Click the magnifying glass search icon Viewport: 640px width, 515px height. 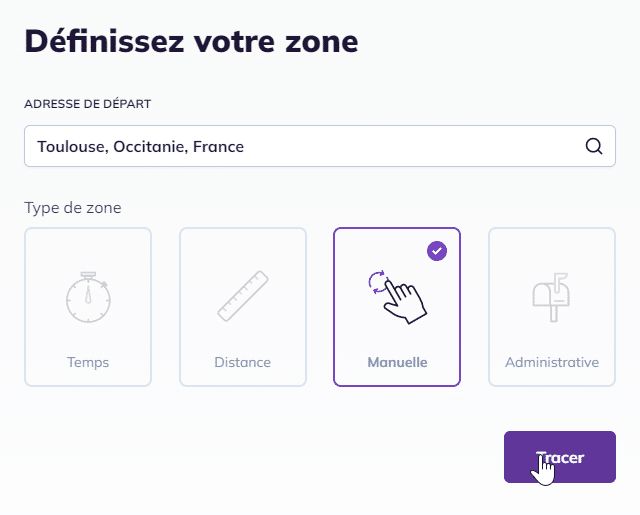[594, 146]
